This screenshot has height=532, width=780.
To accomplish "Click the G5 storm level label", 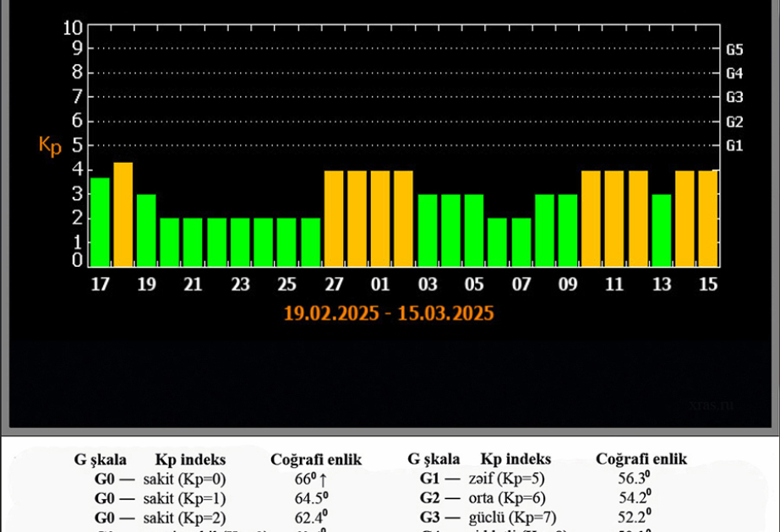I will (x=734, y=50).
